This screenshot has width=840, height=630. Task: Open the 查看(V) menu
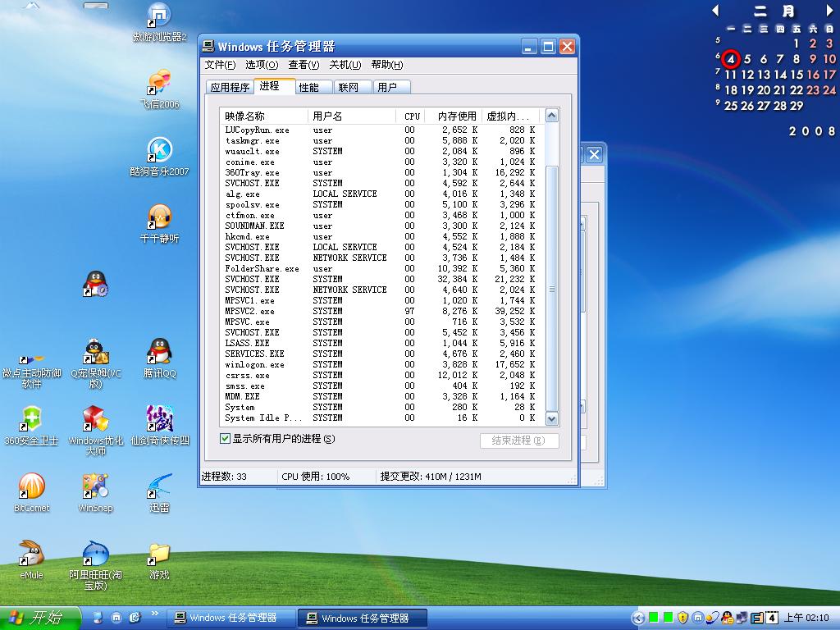[304, 65]
